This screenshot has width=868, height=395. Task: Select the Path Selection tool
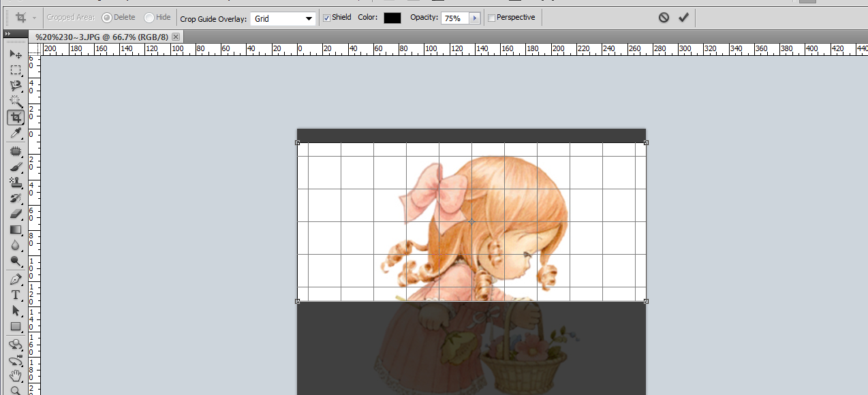(16, 311)
